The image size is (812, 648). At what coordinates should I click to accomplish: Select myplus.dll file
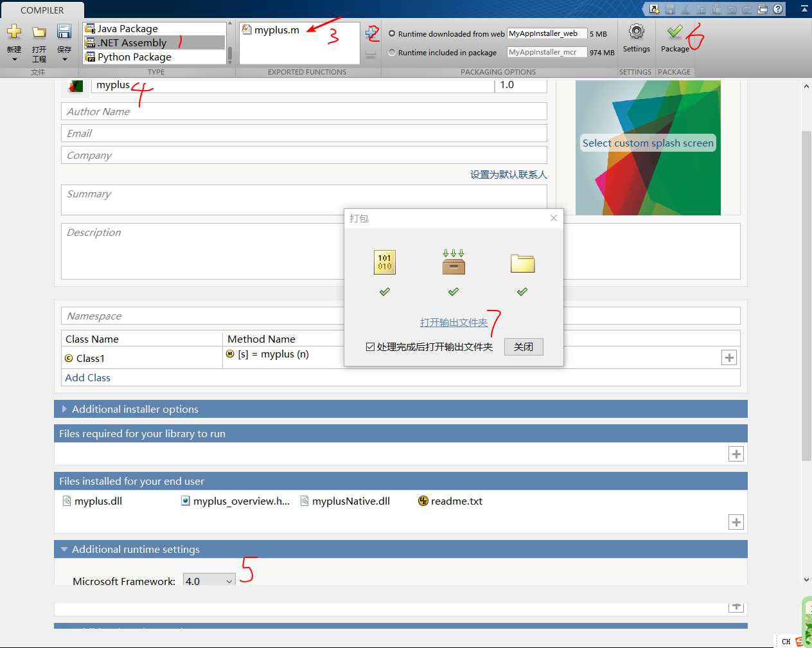coord(93,501)
